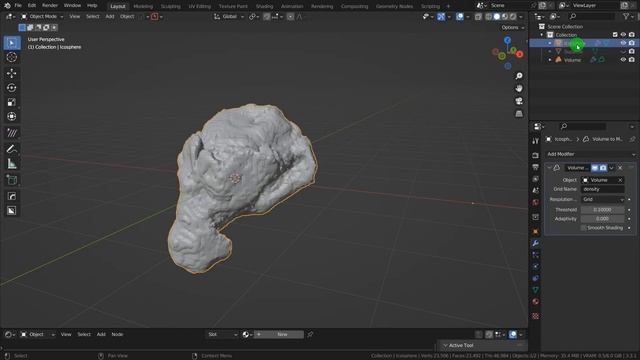The image size is (640, 360).
Task: Hide Collection with its eye icon
Action: click(x=623, y=35)
